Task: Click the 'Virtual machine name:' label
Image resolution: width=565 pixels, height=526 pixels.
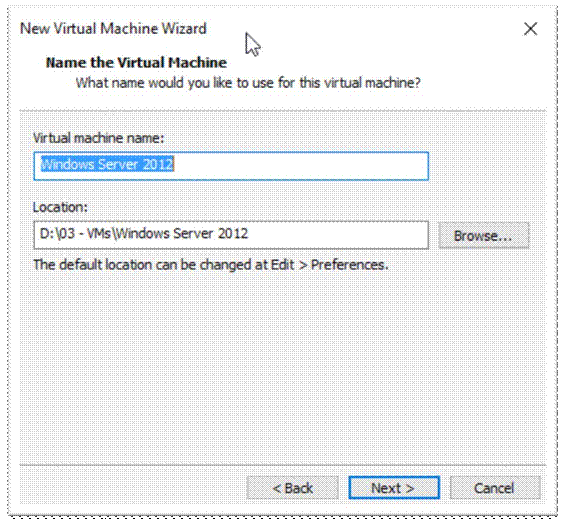Action: pyautogui.click(x=98, y=138)
